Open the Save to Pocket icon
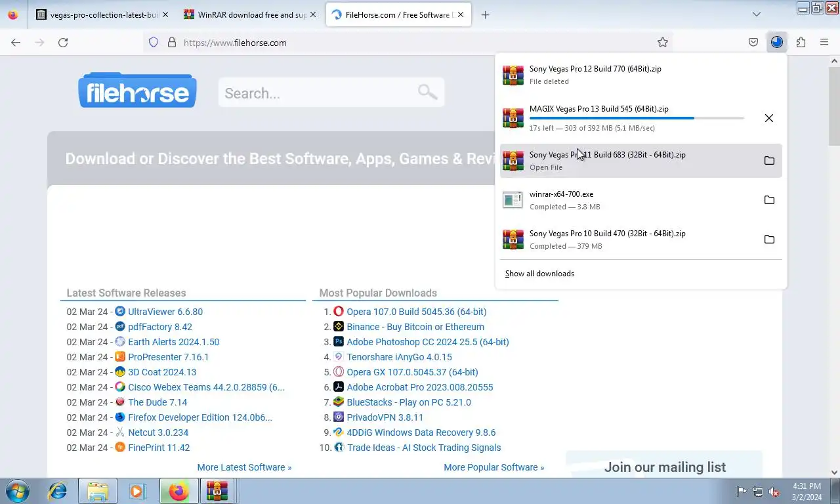Screen dimensions: 840x504 [x=753, y=43]
